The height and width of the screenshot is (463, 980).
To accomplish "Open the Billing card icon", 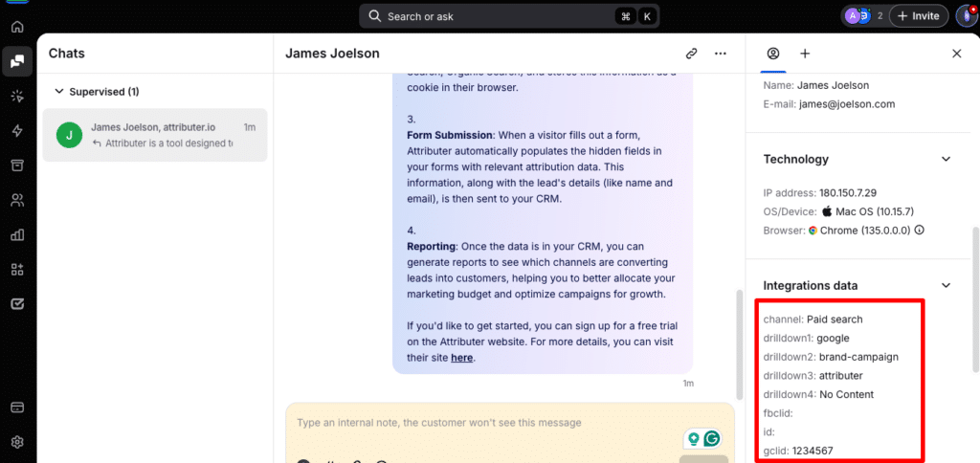I will point(17,408).
